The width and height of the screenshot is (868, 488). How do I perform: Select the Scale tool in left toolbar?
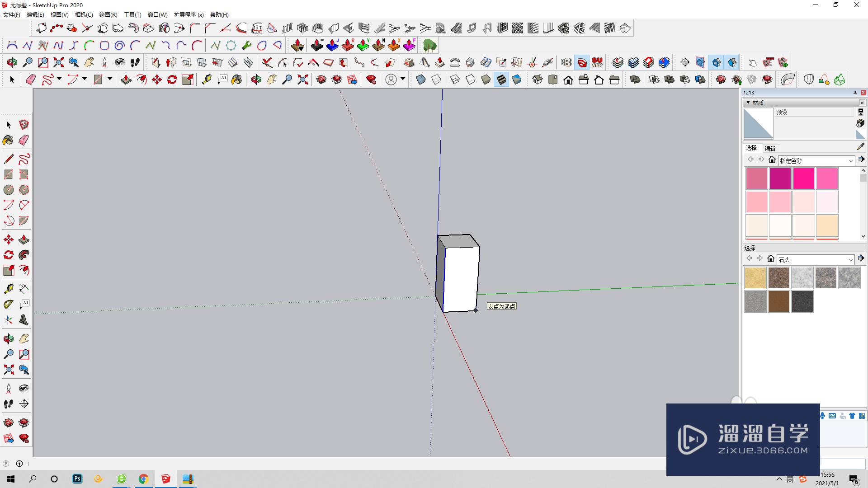click(x=8, y=270)
